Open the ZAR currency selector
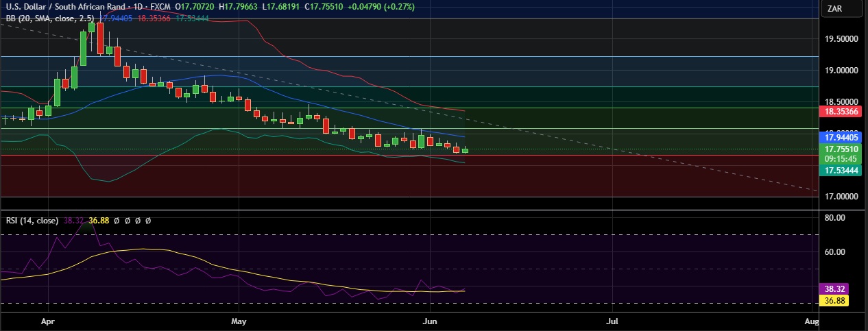 (841, 9)
